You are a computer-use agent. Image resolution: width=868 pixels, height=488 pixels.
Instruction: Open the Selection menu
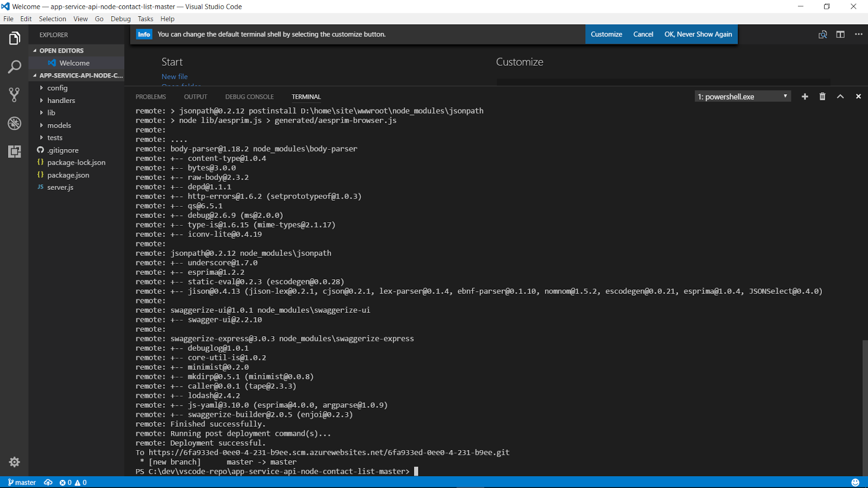pos(52,18)
